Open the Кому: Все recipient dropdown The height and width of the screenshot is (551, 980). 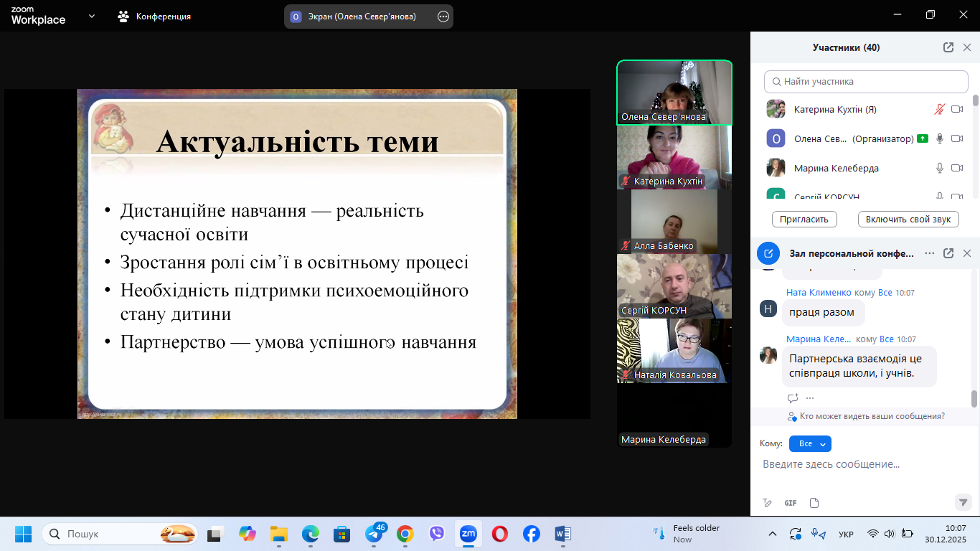point(810,444)
